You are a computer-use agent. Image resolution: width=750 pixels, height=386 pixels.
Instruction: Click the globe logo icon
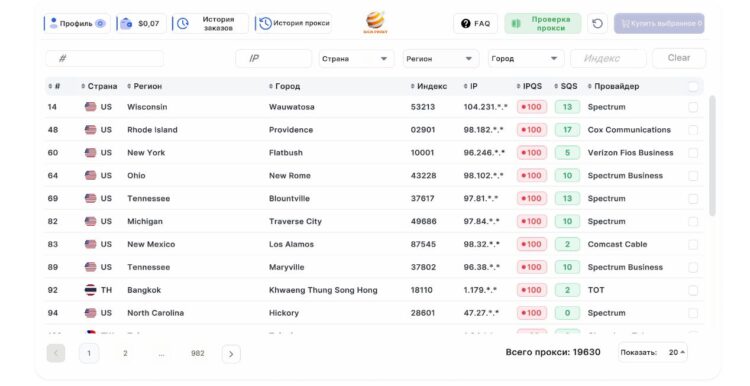(375, 22)
